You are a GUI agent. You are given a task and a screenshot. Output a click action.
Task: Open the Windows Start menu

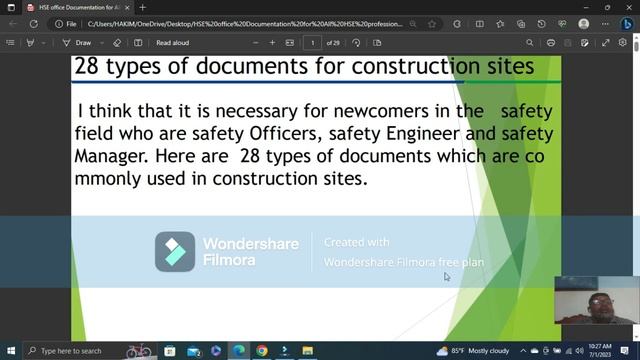click(11, 351)
